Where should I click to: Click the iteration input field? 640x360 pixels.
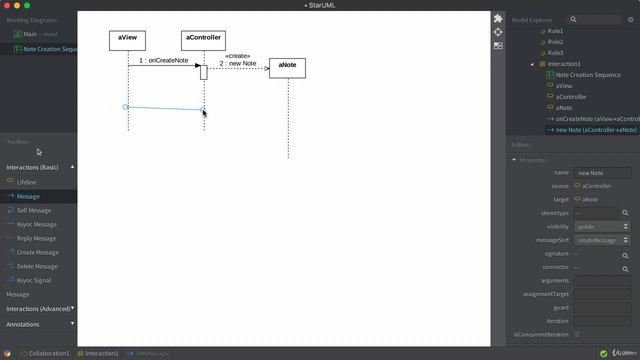602,321
